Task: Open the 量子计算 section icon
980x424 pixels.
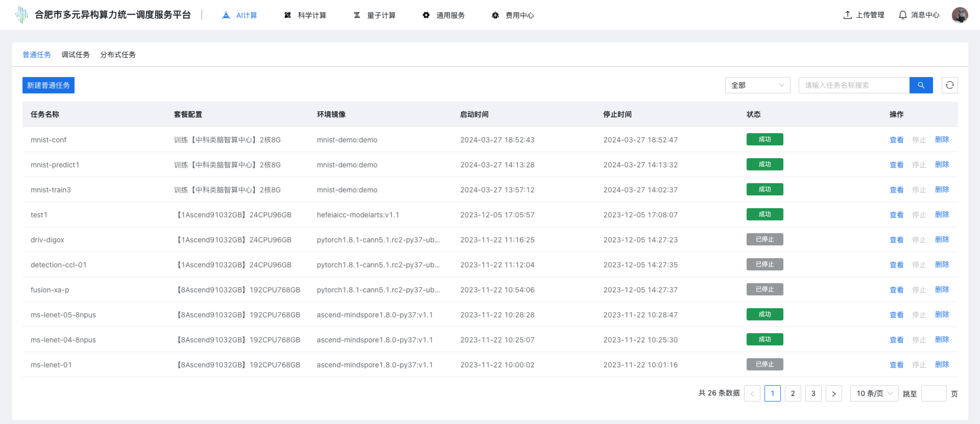Action: 357,15
